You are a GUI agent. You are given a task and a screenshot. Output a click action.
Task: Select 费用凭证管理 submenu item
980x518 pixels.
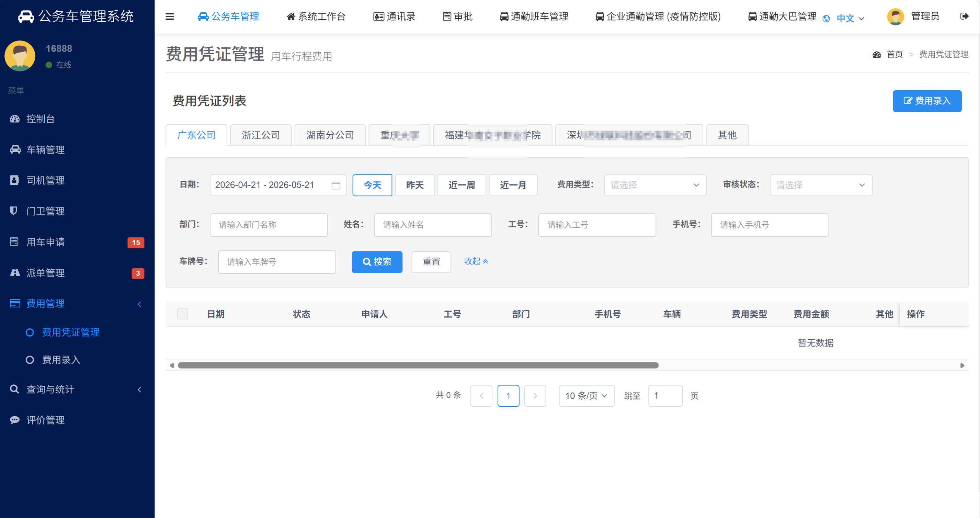click(71, 332)
